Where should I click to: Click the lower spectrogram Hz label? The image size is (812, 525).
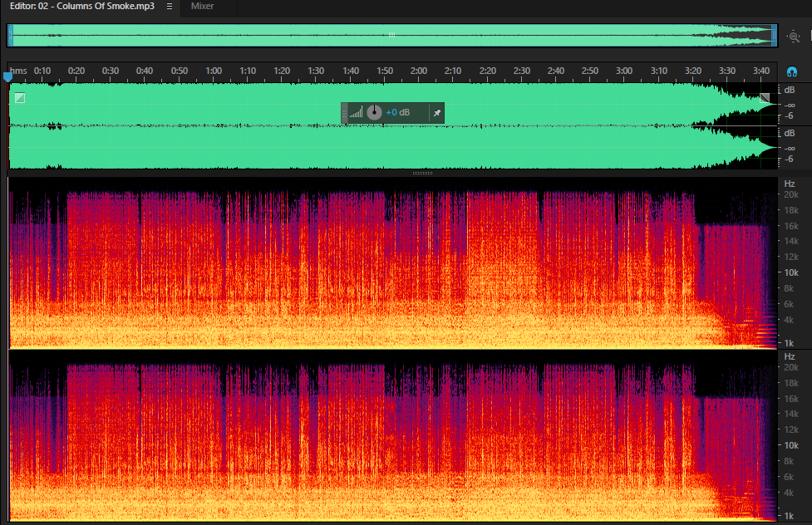tap(790, 356)
